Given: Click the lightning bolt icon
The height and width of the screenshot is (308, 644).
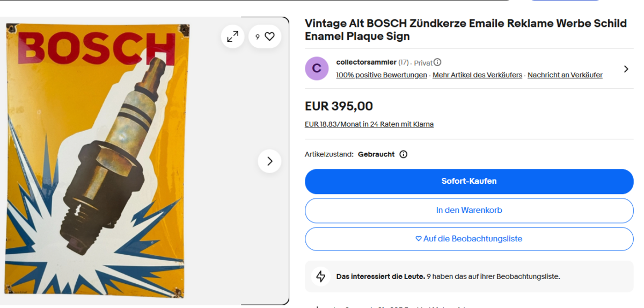Looking at the screenshot, I should 321,276.
